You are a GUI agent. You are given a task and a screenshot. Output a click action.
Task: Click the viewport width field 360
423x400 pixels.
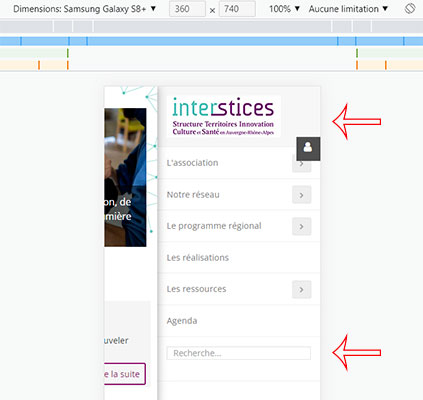187,9
